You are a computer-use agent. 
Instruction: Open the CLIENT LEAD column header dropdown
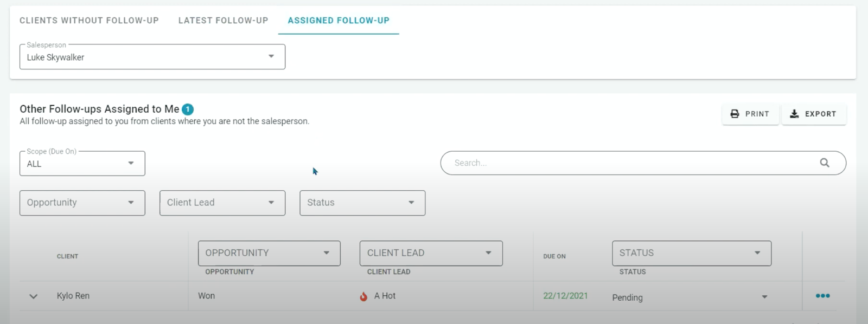[x=431, y=253]
